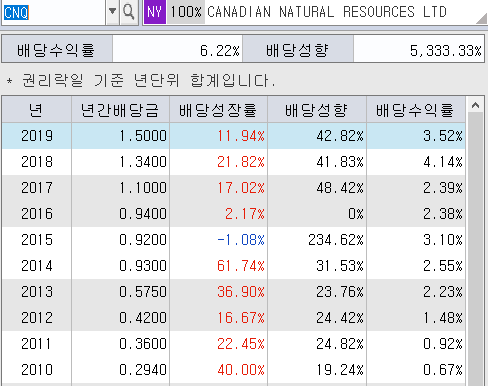This screenshot has height=386, width=488.
Task: Click the 0% payout ratio cell
Action: (x=317, y=214)
